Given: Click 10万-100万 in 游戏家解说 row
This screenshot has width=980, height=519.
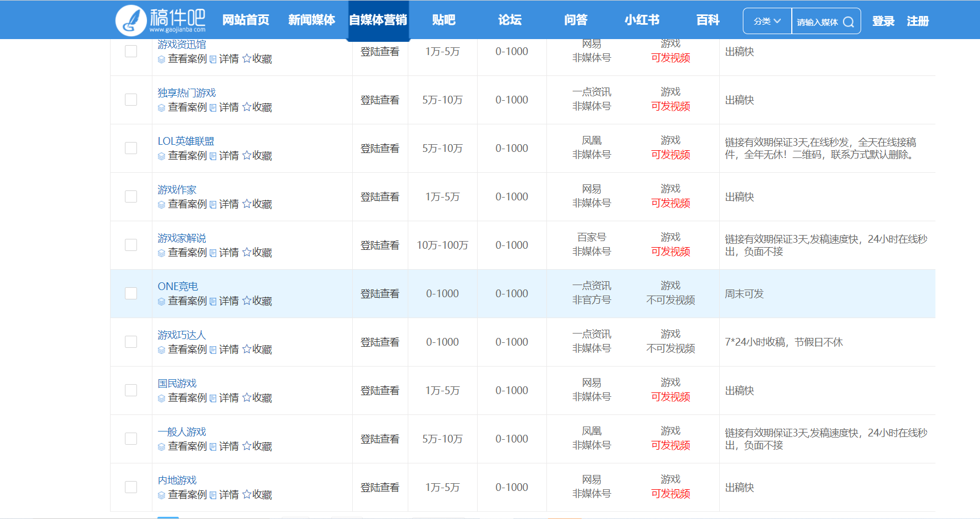Looking at the screenshot, I should [x=442, y=245].
